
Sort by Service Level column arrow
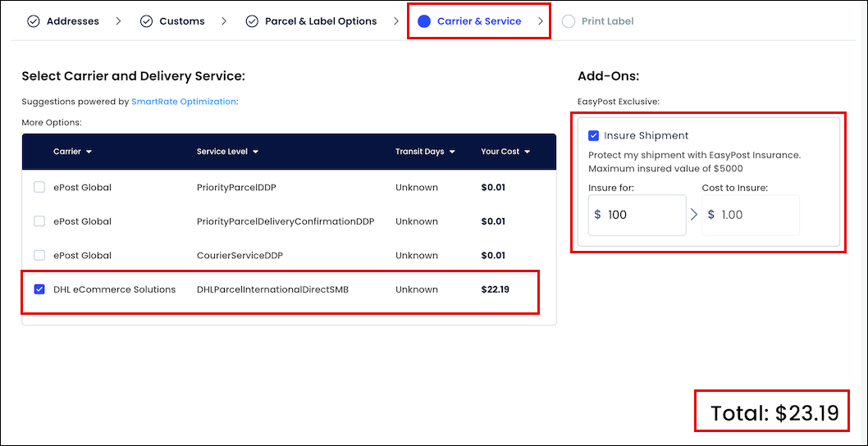[255, 152]
